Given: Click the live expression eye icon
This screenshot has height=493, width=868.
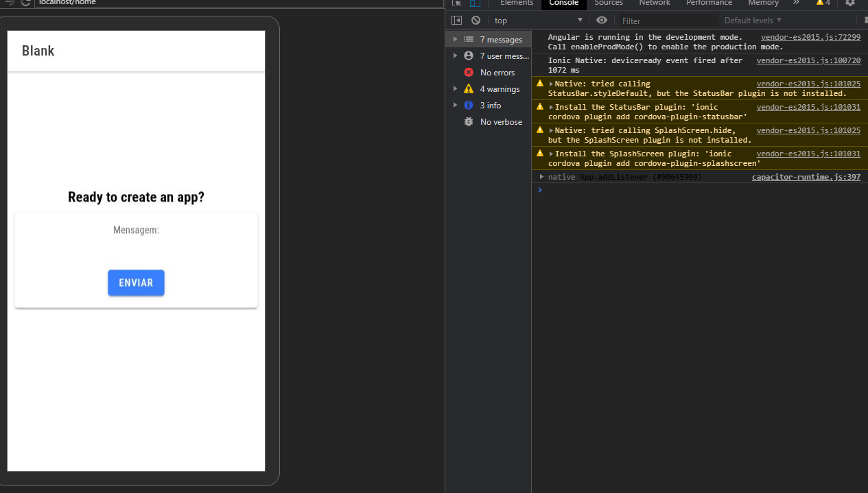Looking at the screenshot, I should point(602,21).
